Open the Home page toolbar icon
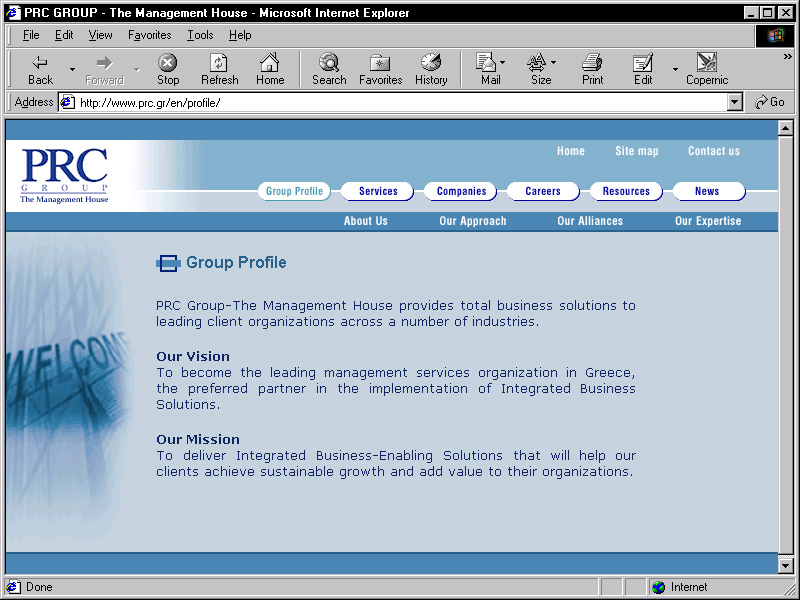The height and width of the screenshot is (600, 800). 270,69
